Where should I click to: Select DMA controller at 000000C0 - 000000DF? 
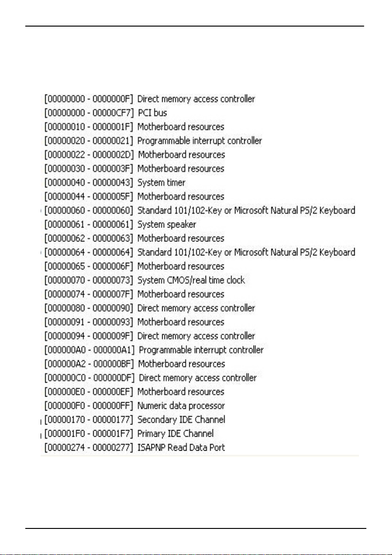(x=151, y=377)
